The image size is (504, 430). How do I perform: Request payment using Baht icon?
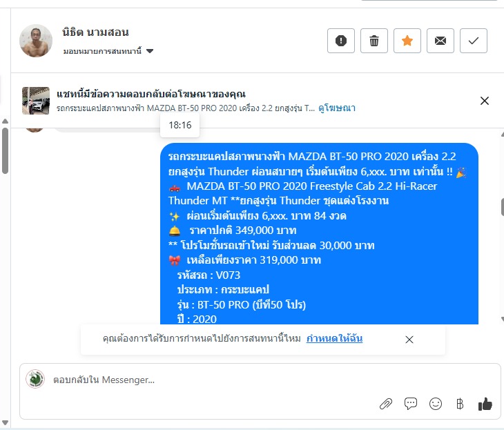click(x=460, y=404)
